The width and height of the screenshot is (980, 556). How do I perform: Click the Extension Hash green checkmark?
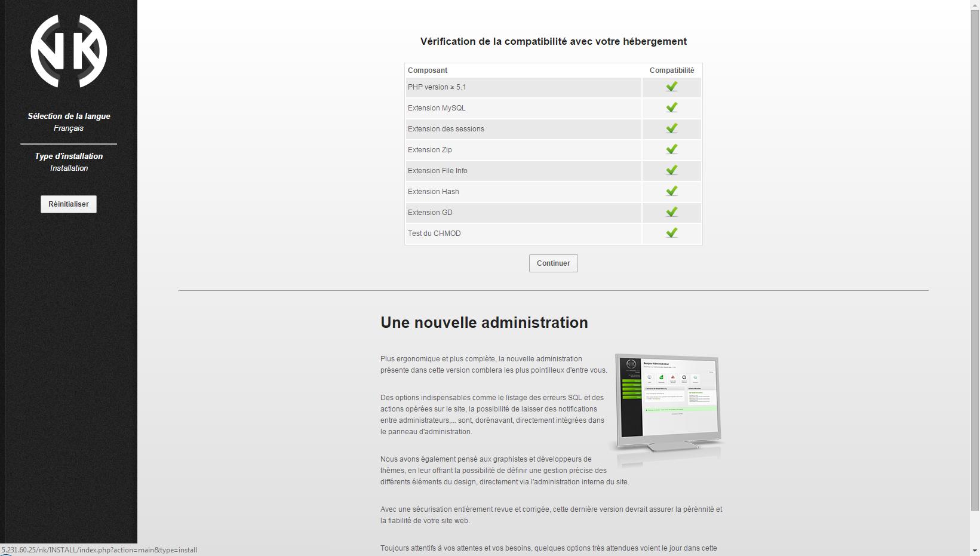[672, 191]
